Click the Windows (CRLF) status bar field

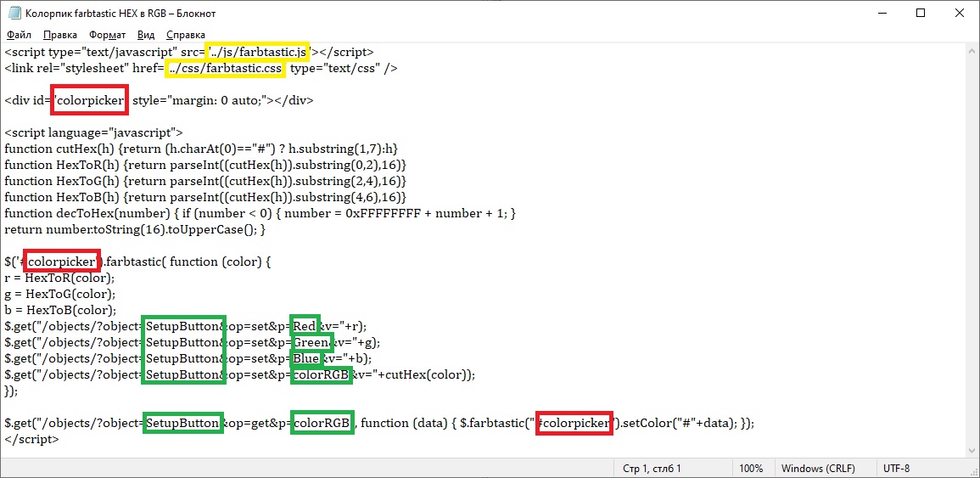coord(819,468)
